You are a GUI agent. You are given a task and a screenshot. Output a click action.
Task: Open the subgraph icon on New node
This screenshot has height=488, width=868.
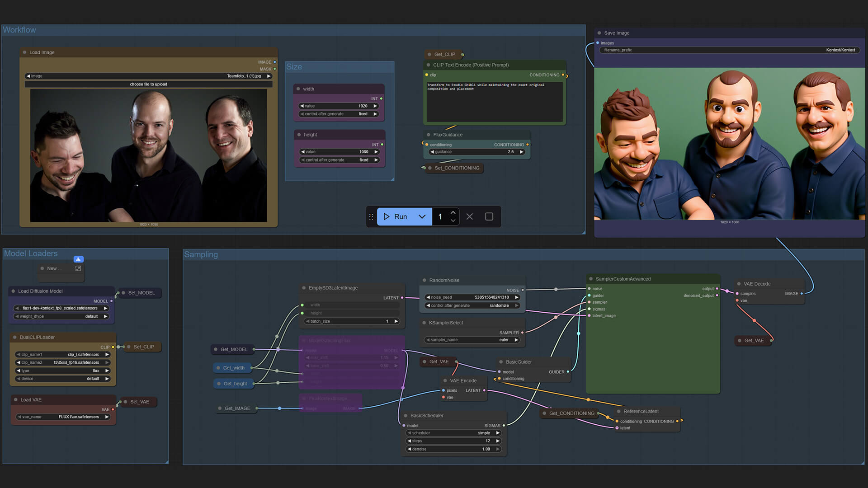coord(78,268)
